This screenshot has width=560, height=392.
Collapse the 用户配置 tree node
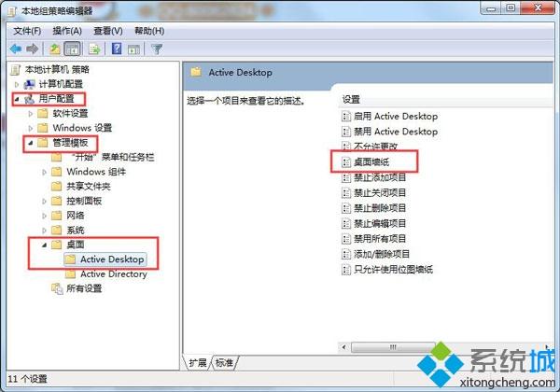17,99
